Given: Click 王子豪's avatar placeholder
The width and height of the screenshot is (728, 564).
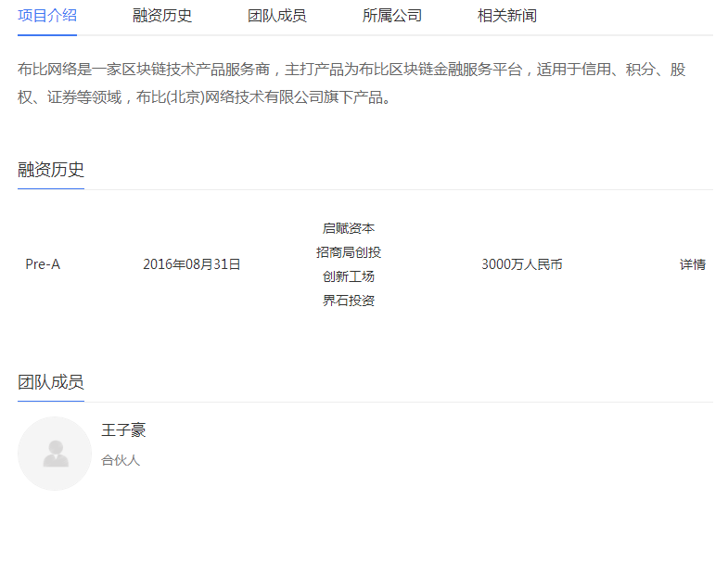Looking at the screenshot, I should pos(55,454).
